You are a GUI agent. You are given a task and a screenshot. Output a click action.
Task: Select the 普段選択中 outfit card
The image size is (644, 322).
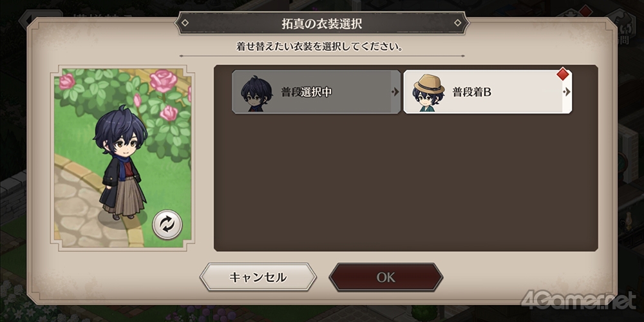tap(316, 92)
